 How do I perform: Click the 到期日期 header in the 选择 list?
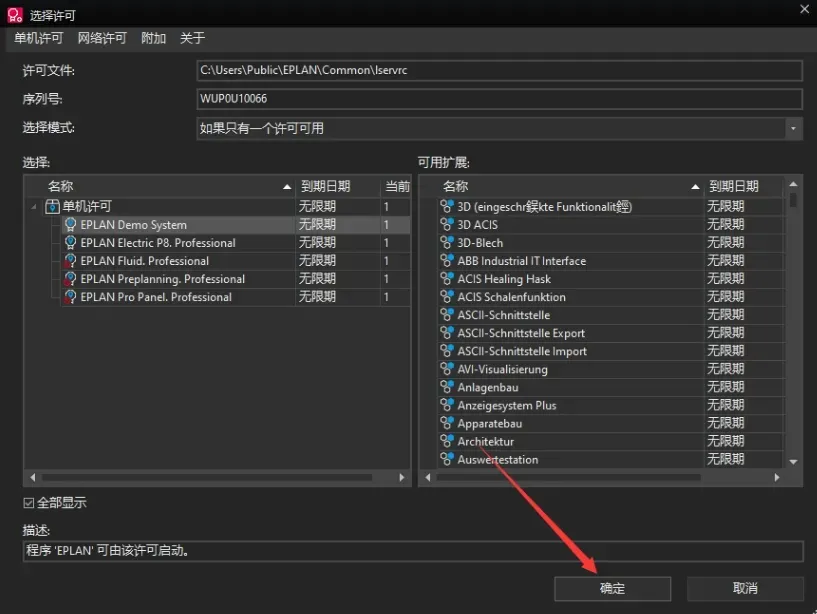point(338,187)
